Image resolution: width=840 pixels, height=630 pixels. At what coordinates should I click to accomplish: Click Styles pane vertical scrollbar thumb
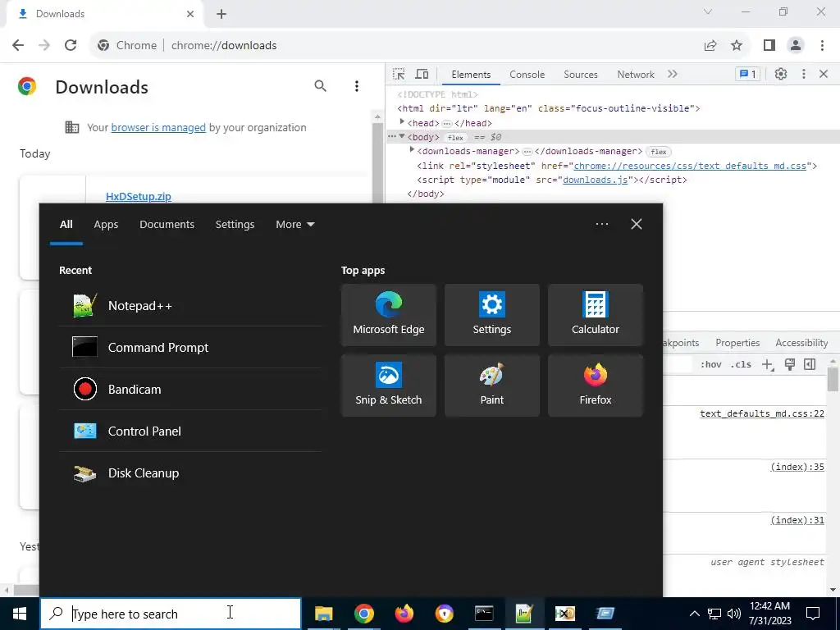coord(833,379)
